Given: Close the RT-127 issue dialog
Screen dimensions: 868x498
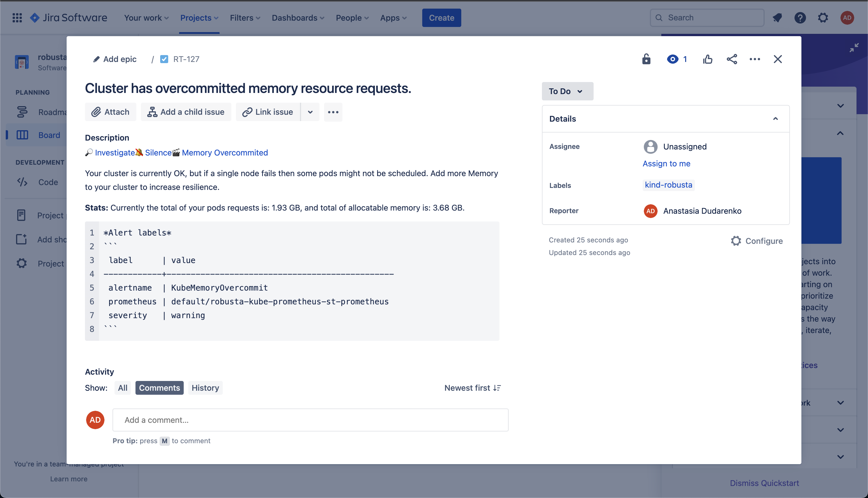Looking at the screenshot, I should tap(778, 59).
